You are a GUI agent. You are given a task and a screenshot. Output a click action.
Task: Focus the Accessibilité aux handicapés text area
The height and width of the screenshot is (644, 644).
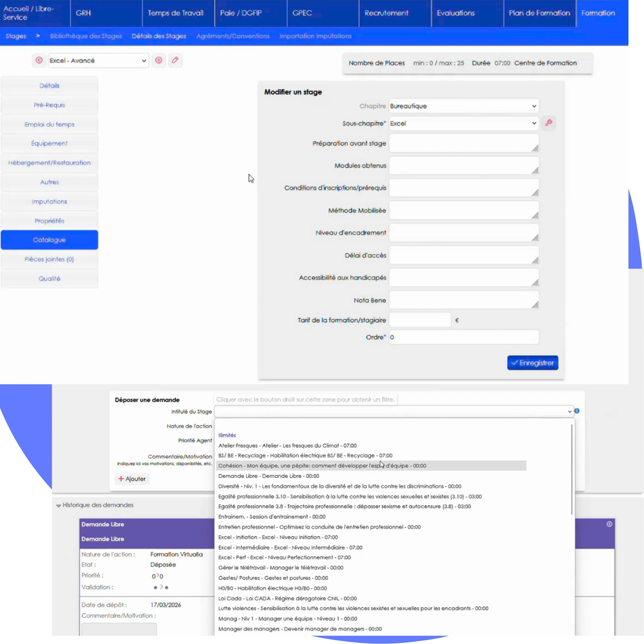pyautogui.click(x=464, y=278)
